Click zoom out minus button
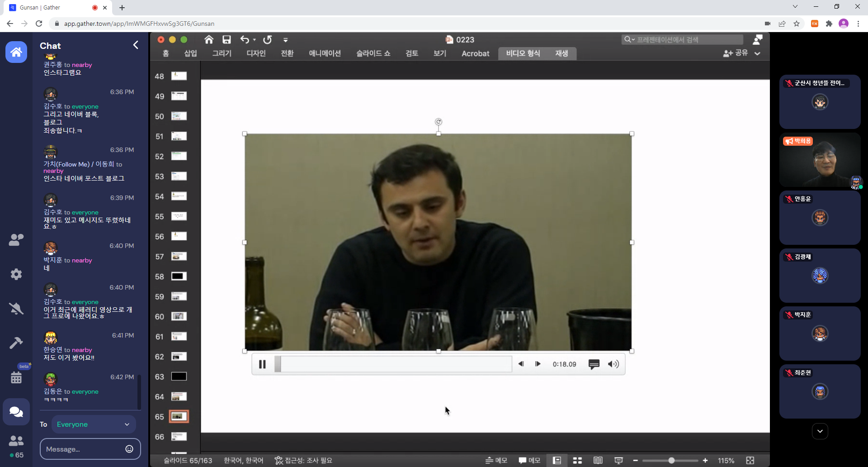 coord(635,460)
